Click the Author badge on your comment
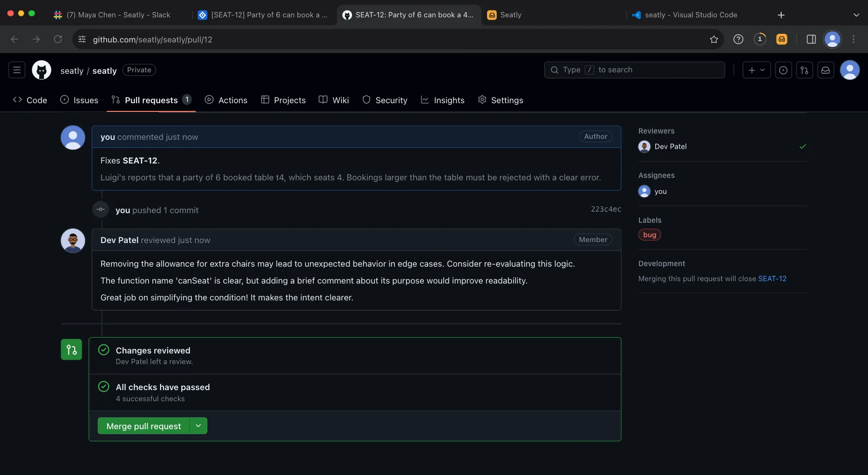This screenshot has width=868, height=475. point(596,136)
